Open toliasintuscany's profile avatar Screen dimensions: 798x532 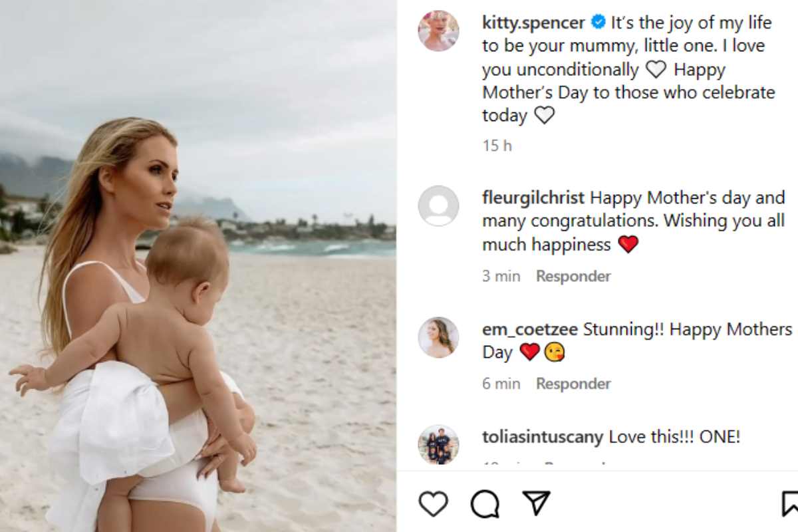click(x=438, y=444)
